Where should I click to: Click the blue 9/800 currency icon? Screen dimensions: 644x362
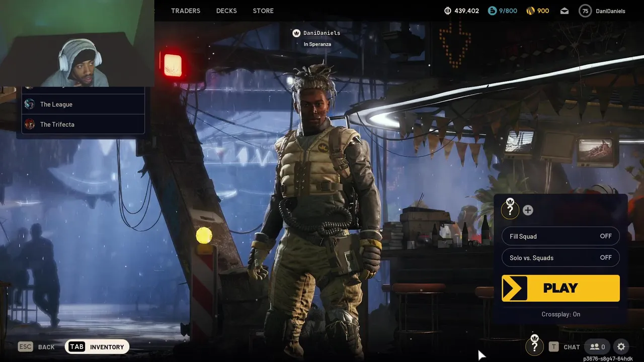[x=492, y=11]
